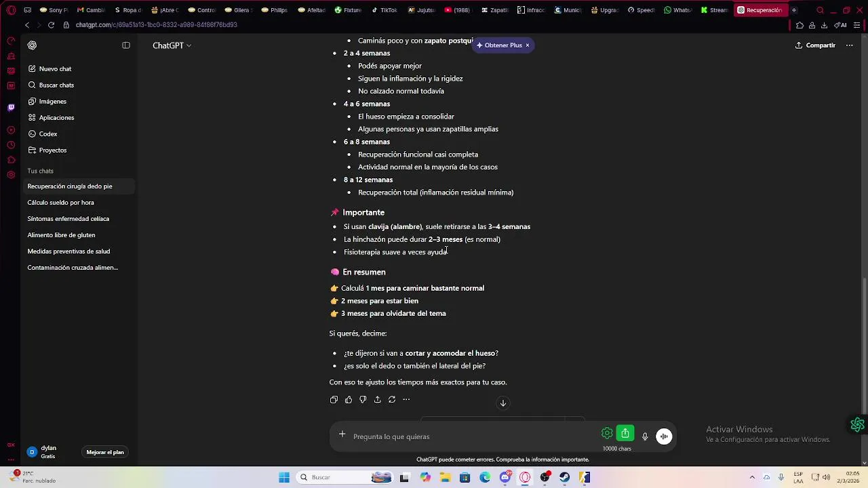
Task: Click Mejorar el plan button
Action: click(x=105, y=452)
